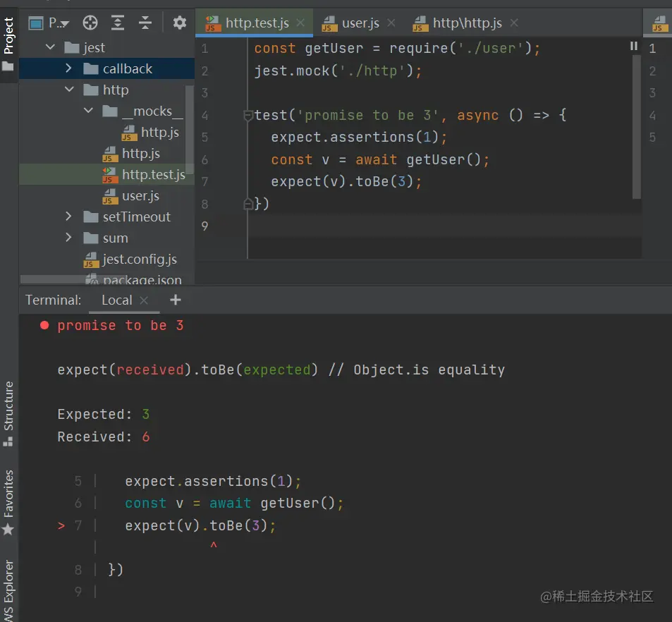Viewport: 672px width, 622px height.
Task: Click the pause highlighting icon in the editor corner
Action: pos(634,46)
